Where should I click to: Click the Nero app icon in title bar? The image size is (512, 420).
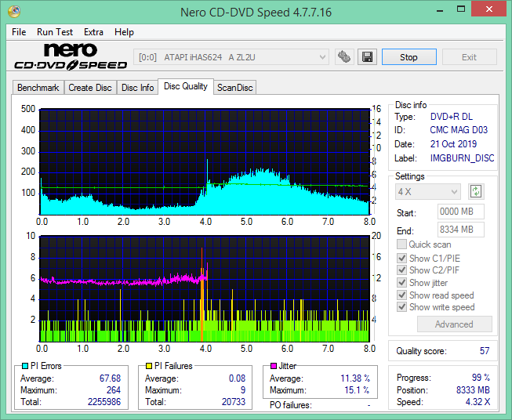point(14,12)
